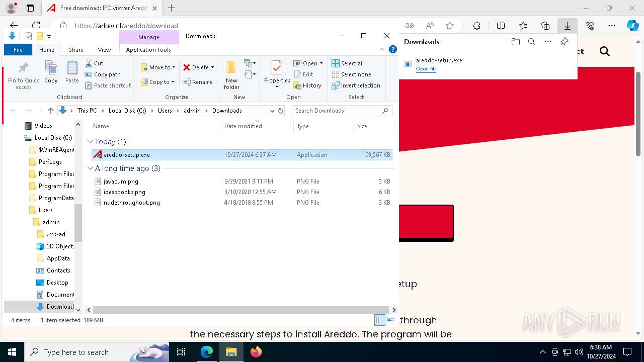This screenshot has width=644, height=362.
Task: Collapse the Today (1) group
Action: point(91,142)
